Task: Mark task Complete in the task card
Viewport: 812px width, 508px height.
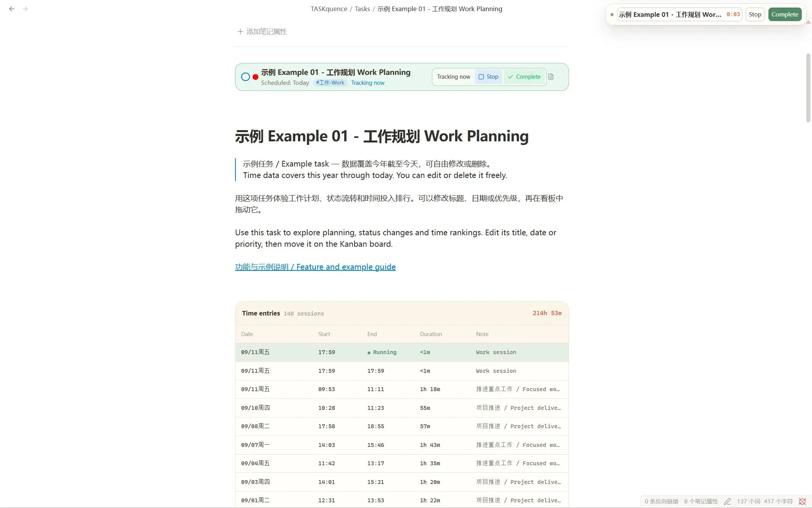Action: tap(524, 77)
